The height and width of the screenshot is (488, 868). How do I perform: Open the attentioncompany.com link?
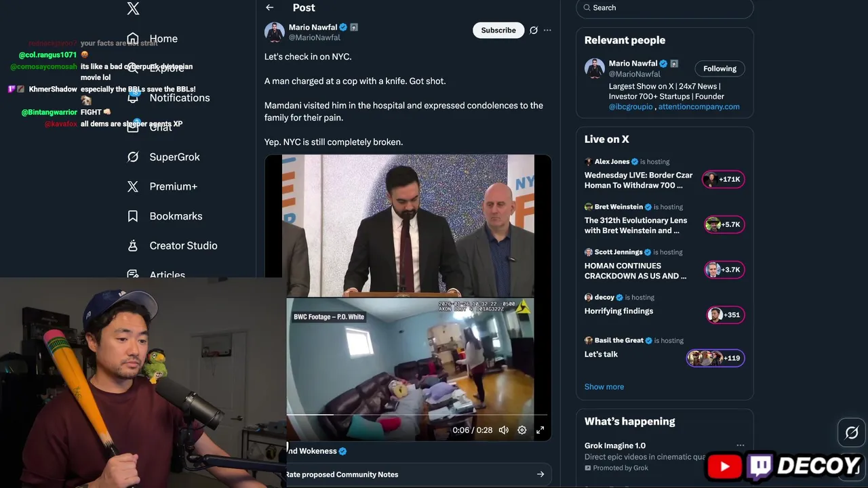click(x=698, y=106)
